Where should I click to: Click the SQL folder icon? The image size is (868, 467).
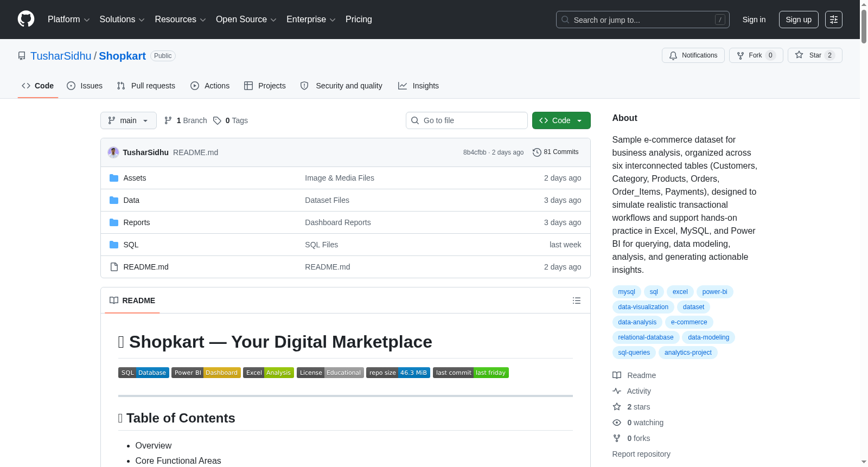point(114,245)
